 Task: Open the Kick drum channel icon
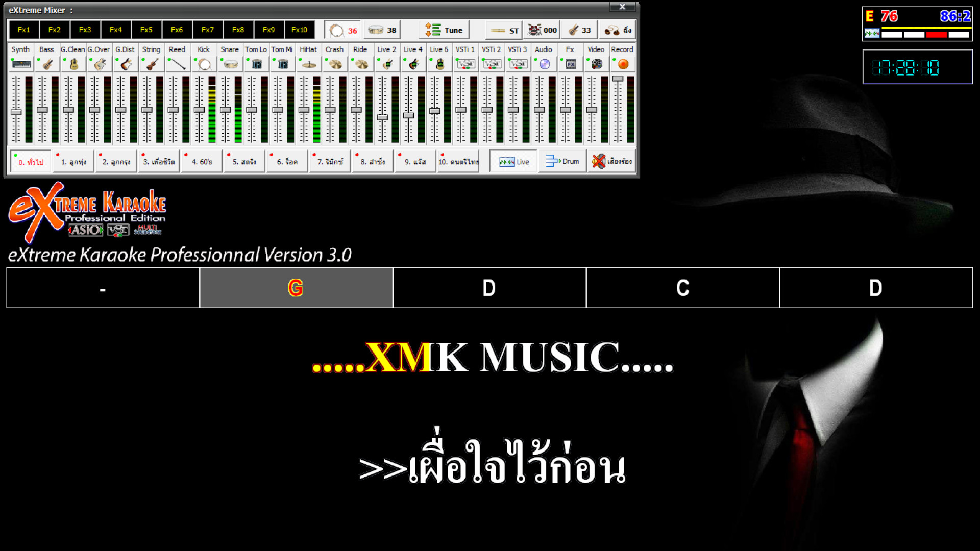(203, 64)
